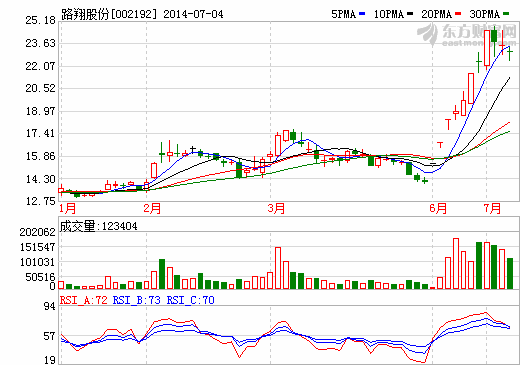Click the 成交量:123404 volume label

(99, 226)
